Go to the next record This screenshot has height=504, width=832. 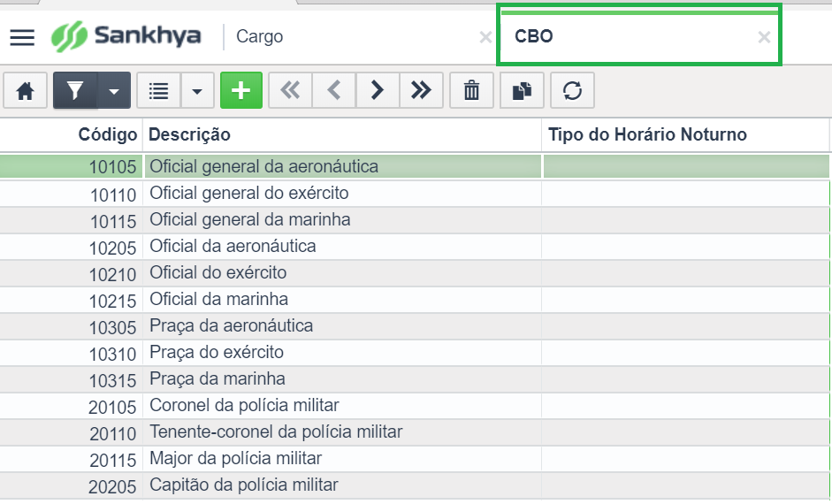[378, 91]
